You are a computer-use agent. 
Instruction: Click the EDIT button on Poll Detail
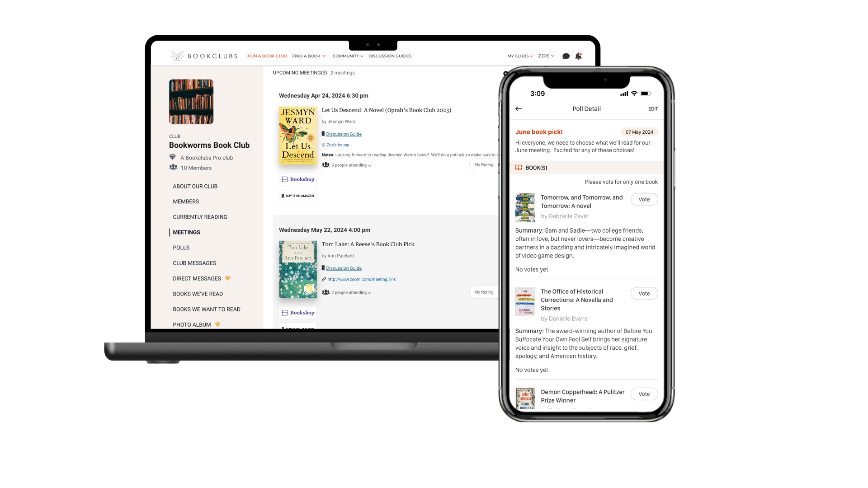point(653,108)
